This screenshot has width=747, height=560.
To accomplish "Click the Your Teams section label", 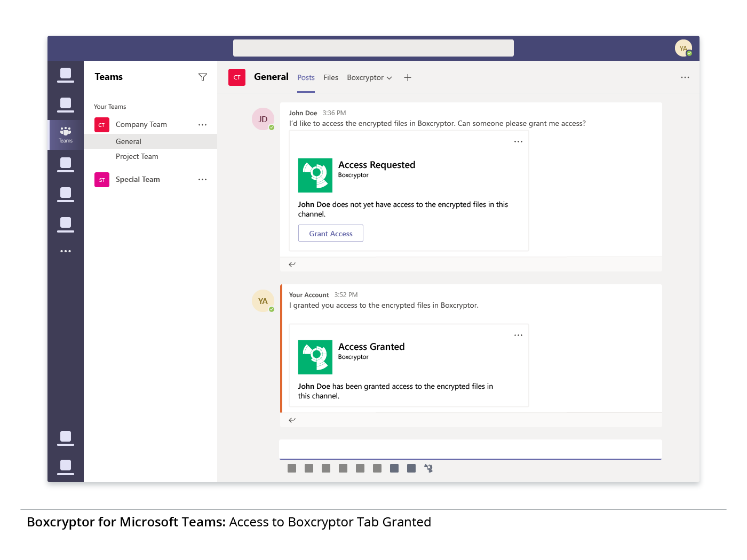I will pyautogui.click(x=110, y=107).
